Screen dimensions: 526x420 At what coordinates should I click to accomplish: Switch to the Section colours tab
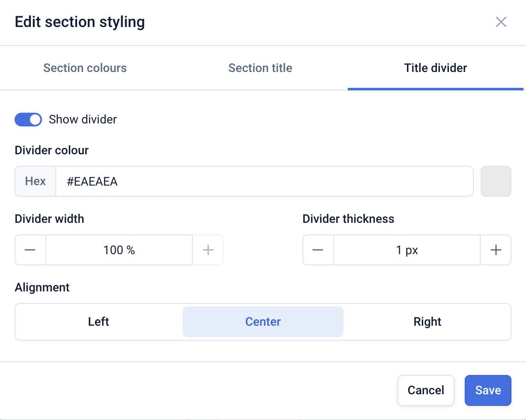pyautogui.click(x=85, y=68)
